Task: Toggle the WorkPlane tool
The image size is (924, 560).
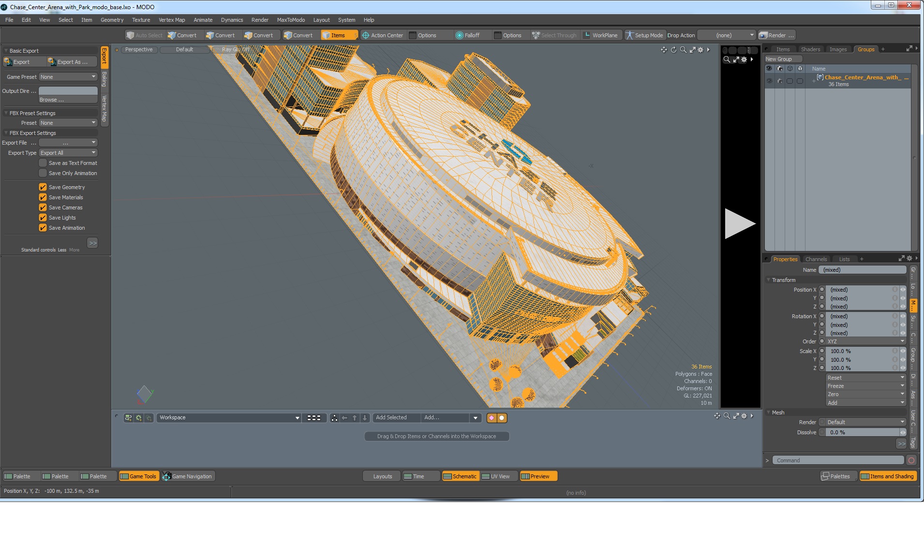Action: point(600,35)
